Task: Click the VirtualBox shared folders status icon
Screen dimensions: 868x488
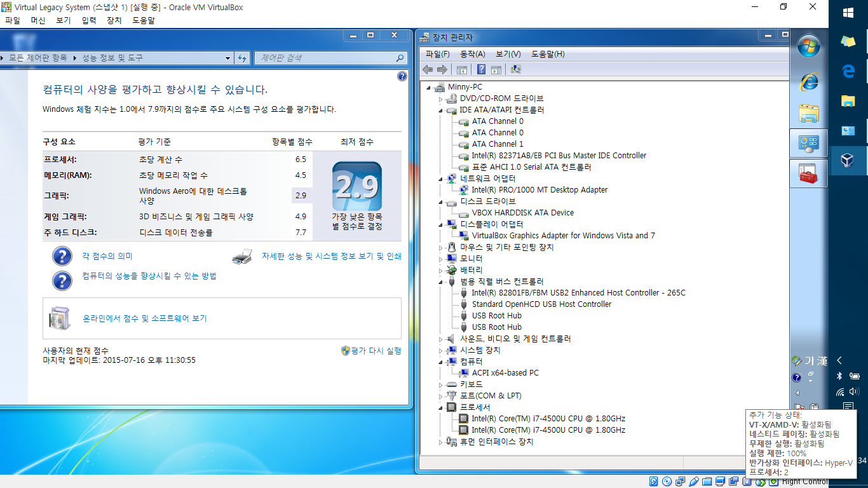Action: (x=707, y=482)
